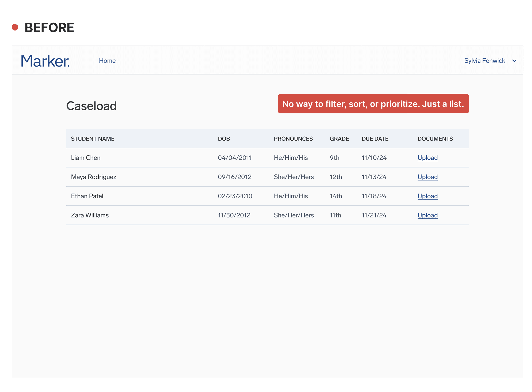The width and height of the screenshot is (532, 392).
Task: Expand the user dropdown chevron
Action: [x=514, y=61]
